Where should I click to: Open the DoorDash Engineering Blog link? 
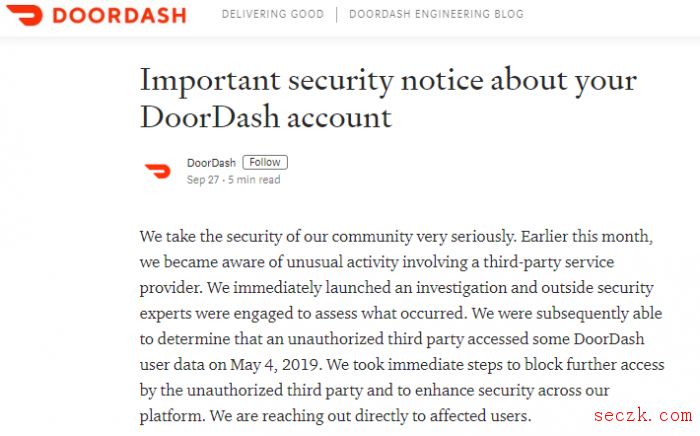436,14
